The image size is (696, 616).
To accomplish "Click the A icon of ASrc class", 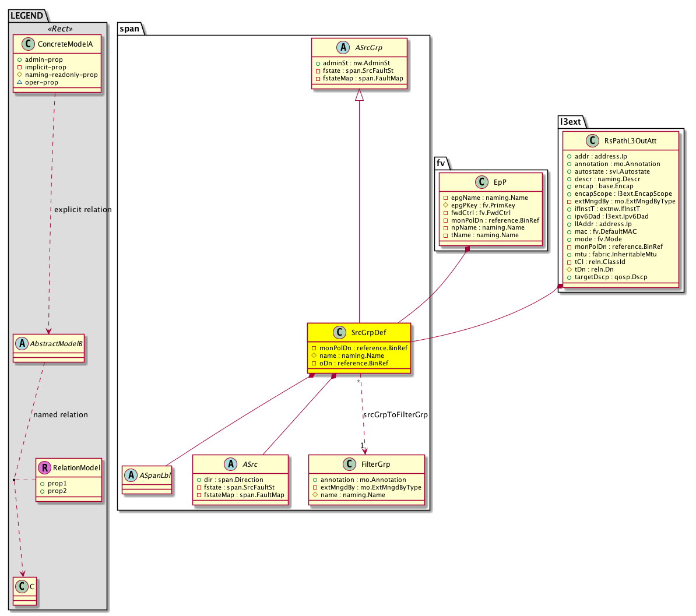I will (x=231, y=464).
